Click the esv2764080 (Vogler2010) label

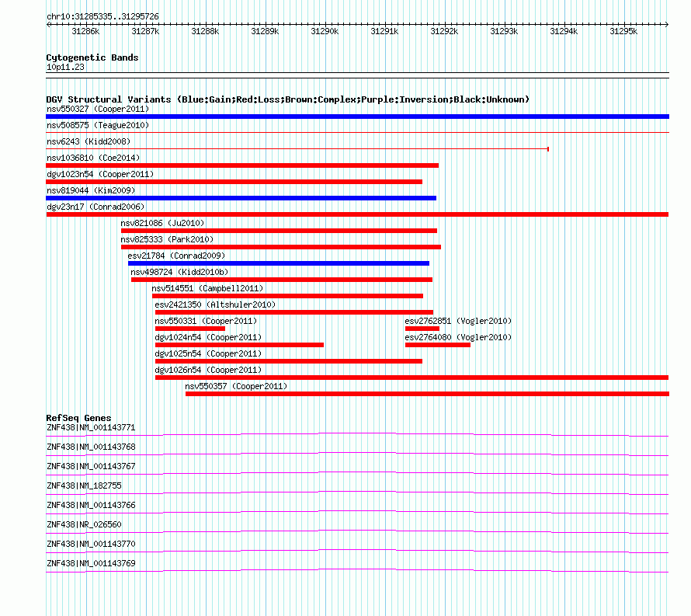(458, 337)
